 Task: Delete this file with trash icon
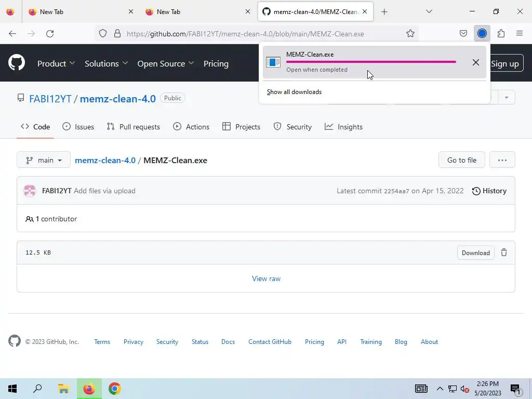504,252
